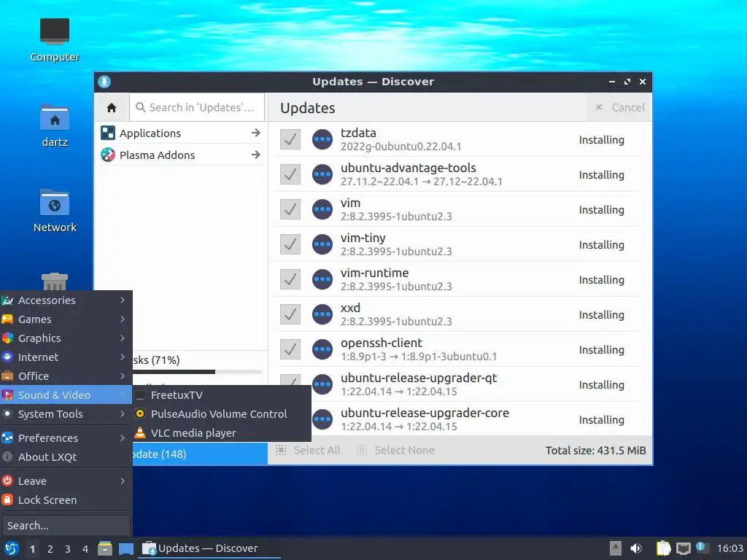Launch VLC media player
Viewport: 747px width, 560px height.
point(222,433)
